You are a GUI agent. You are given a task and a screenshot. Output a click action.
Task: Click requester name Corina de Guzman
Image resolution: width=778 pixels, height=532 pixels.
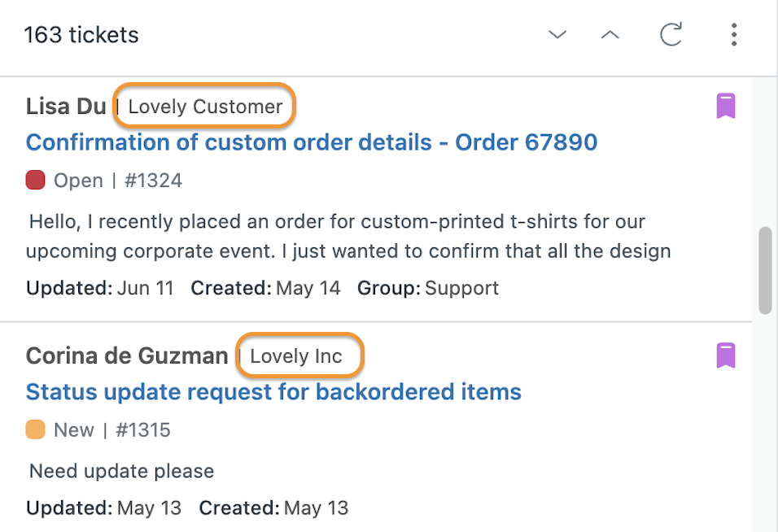[127, 355]
